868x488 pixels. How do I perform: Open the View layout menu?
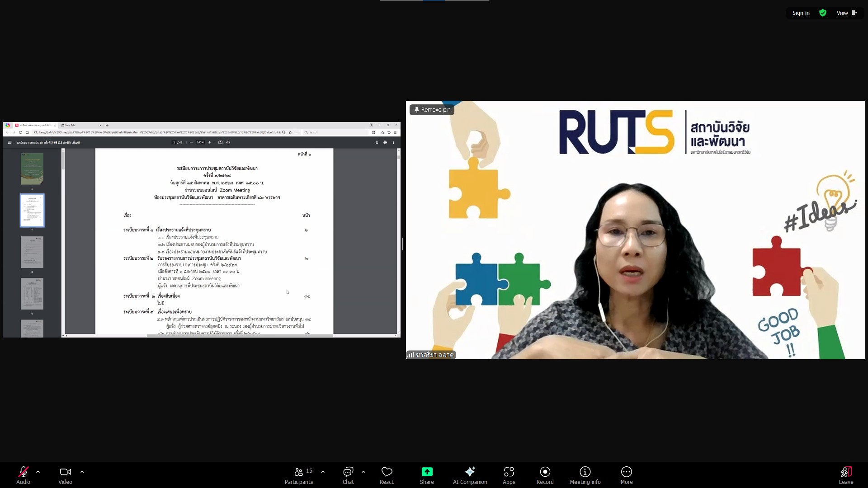pyautogui.click(x=847, y=13)
